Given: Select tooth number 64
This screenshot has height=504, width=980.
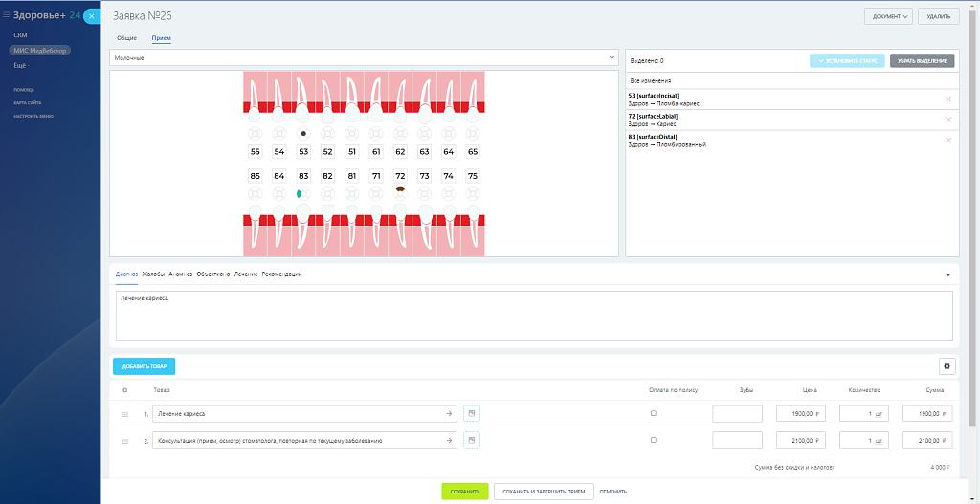Looking at the screenshot, I should [x=448, y=152].
